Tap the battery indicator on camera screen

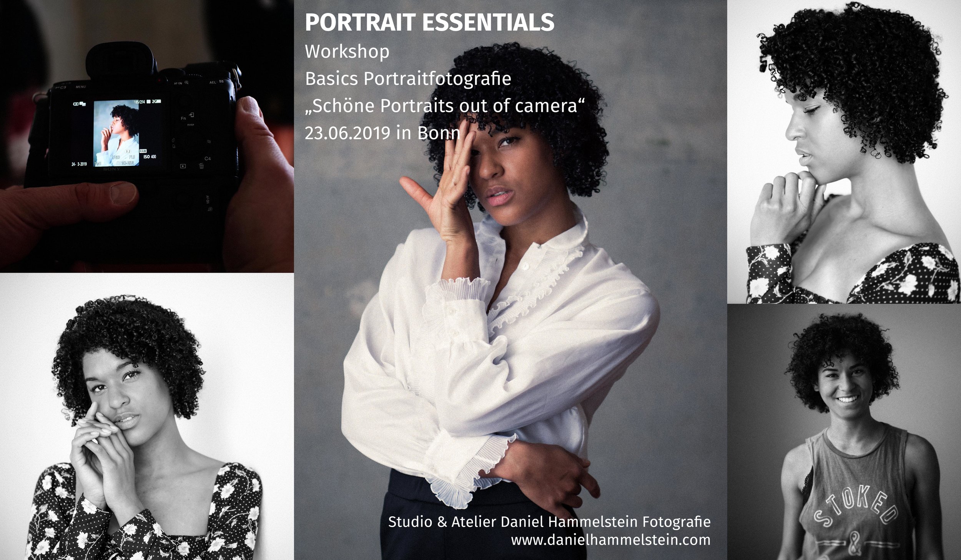pyautogui.click(x=158, y=101)
